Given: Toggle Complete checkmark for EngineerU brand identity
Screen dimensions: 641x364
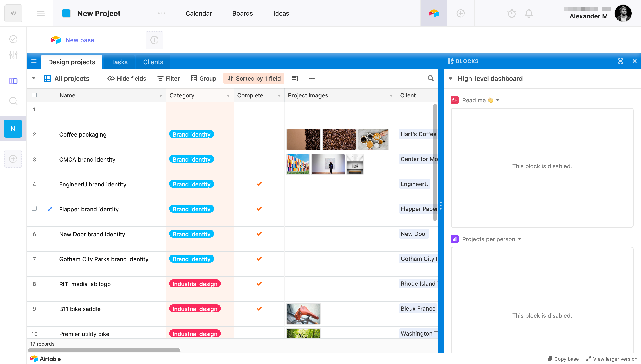Looking at the screenshot, I should point(259,184).
